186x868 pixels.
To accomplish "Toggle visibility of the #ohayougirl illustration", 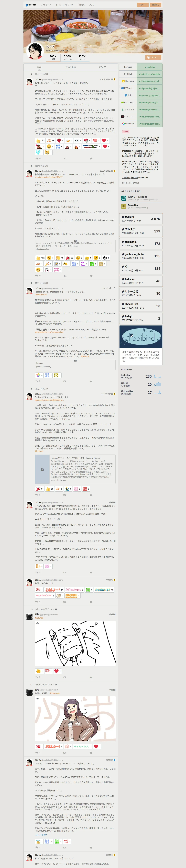I will 38,698.
